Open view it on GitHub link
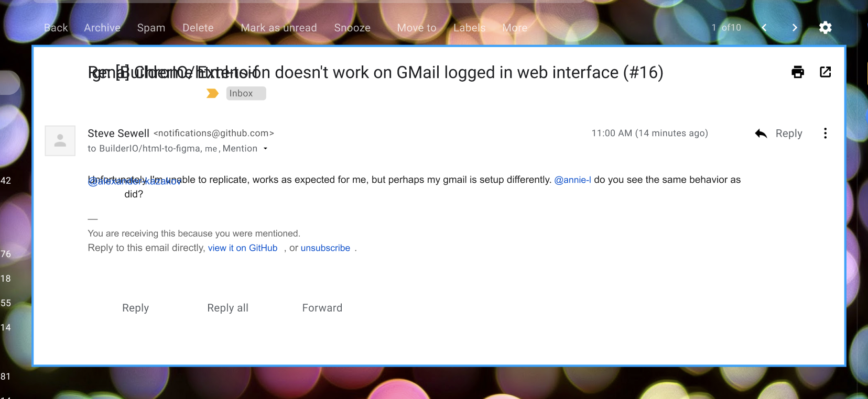Viewport: 868px width, 399px height. pos(243,248)
